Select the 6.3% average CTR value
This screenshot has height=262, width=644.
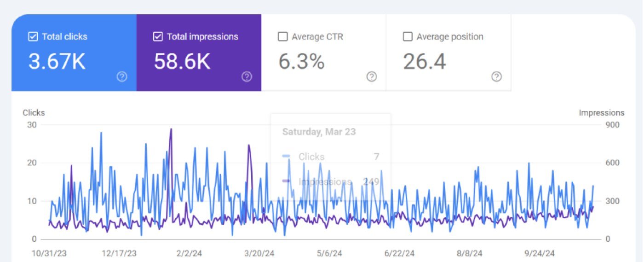tap(302, 61)
